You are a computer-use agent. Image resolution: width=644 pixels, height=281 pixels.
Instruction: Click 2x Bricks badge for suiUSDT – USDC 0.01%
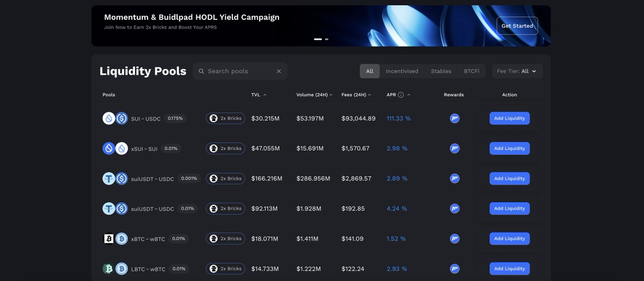click(x=225, y=209)
